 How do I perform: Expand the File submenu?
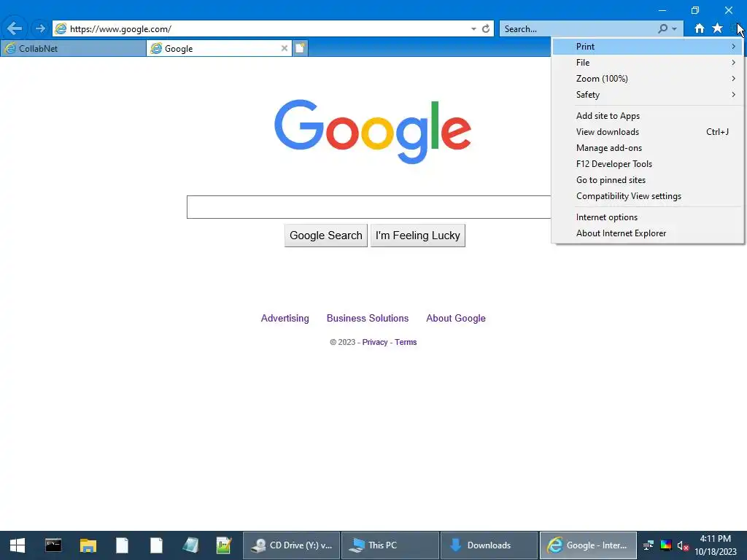tap(648, 63)
